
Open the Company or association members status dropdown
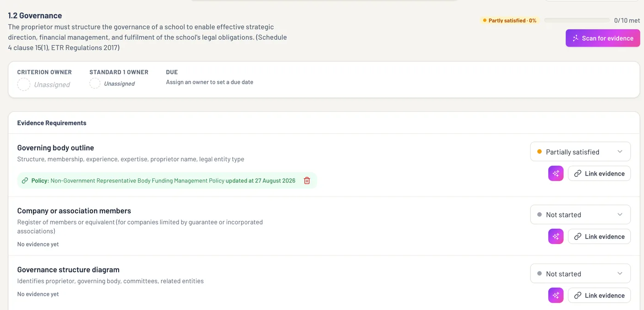[x=580, y=215]
